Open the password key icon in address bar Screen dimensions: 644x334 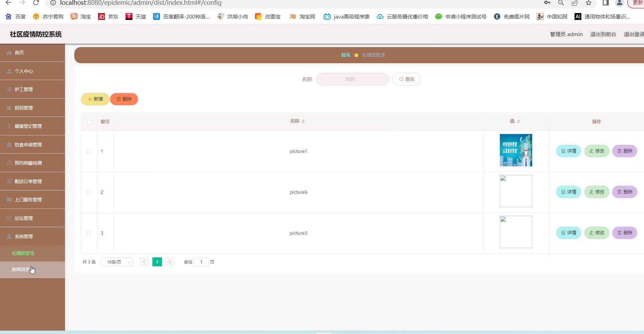click(547, 3)
